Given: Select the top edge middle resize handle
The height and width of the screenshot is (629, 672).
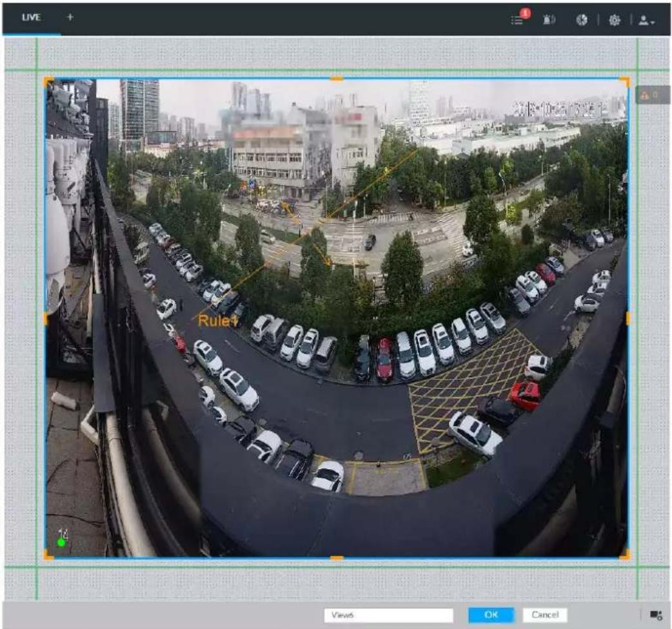Looking at the screenshot, I should click(337, 79).
